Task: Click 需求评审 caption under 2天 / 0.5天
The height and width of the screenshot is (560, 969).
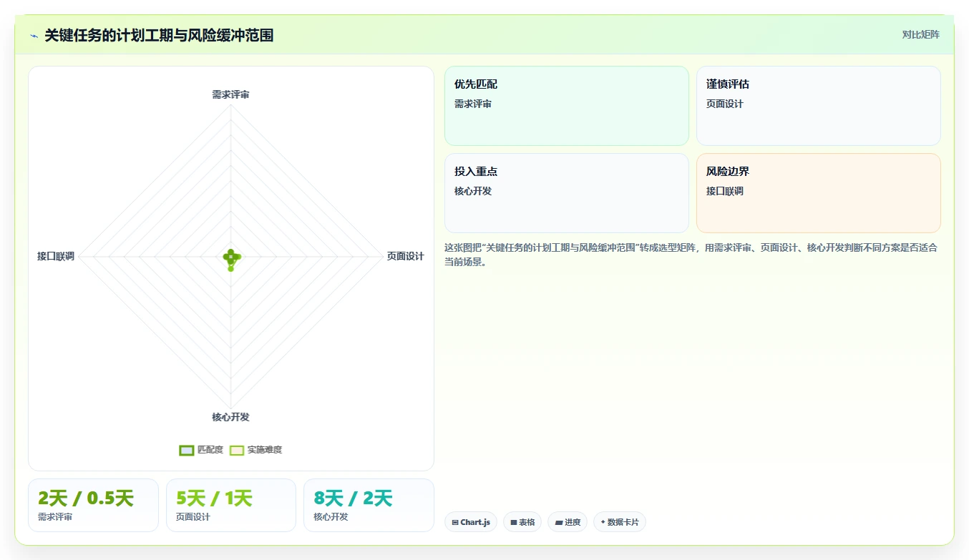Action: pyautogui.click(x=55, y=517)
